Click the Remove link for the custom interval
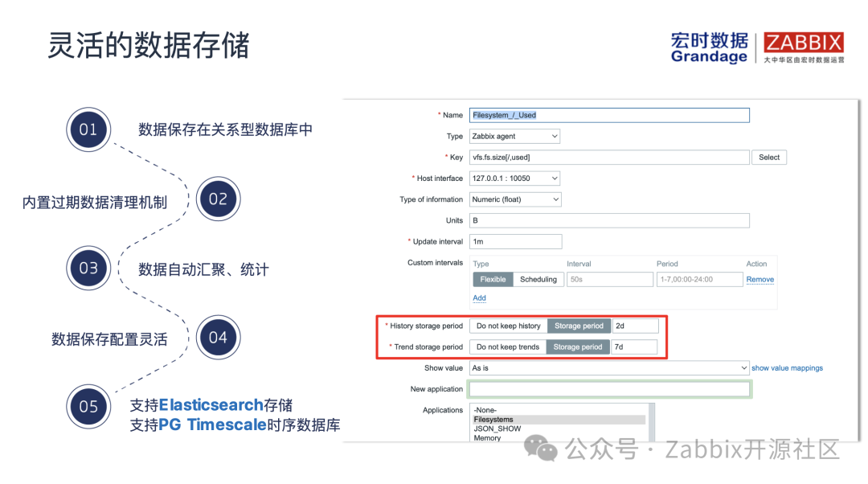 pos(760,280)
